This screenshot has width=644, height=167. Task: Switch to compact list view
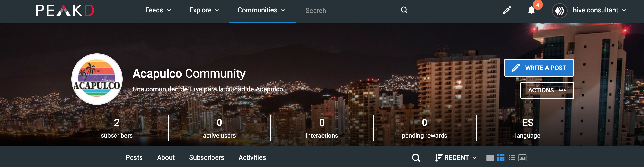pyautogui.click(x=511, y=158)
